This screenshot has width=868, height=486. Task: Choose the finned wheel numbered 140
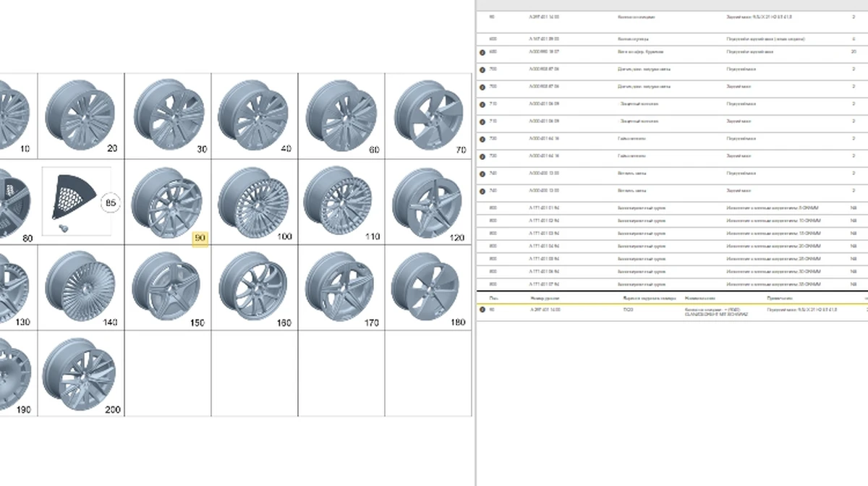(80, 286)
